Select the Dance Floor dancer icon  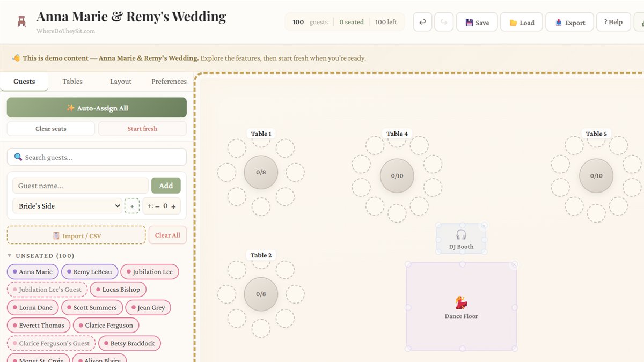coord(461,304)
